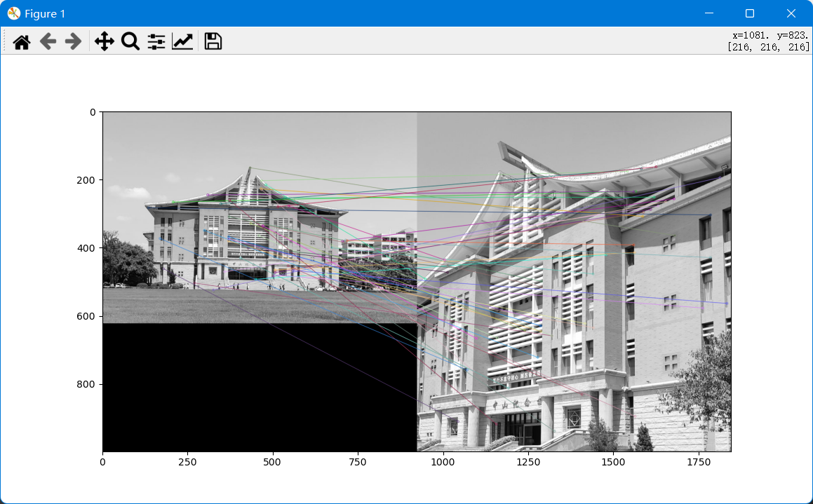Open the Edit axis and curve parameters tool

(x=182, y=41)
